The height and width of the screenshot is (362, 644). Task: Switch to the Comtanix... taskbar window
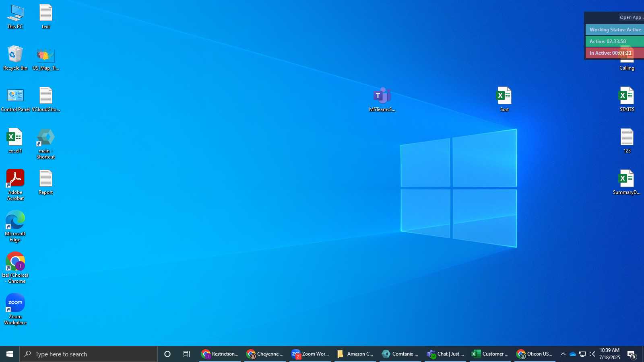pos(400,354)
